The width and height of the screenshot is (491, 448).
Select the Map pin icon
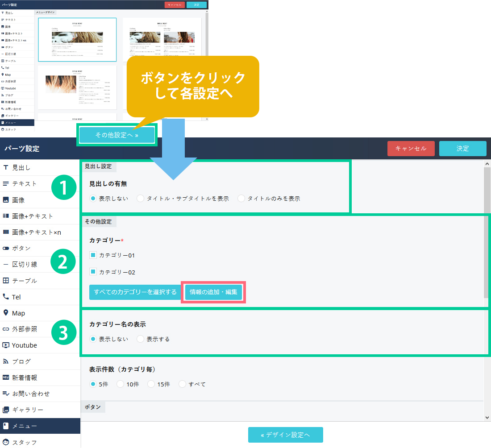(6, 313)
